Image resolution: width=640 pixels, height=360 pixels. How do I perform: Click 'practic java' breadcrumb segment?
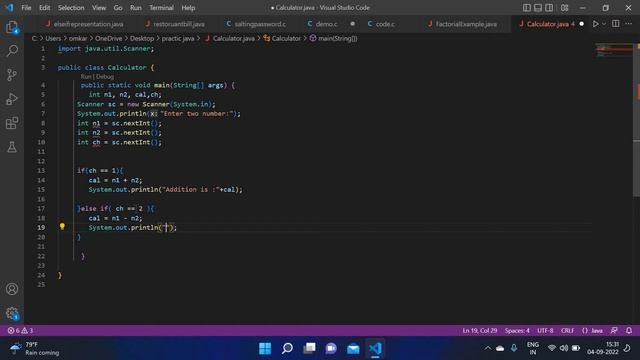click(178, 38)
